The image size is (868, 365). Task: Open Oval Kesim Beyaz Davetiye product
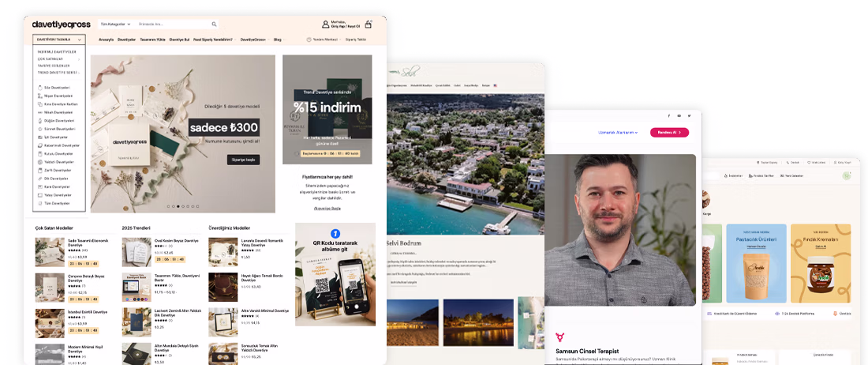point(175,241)
